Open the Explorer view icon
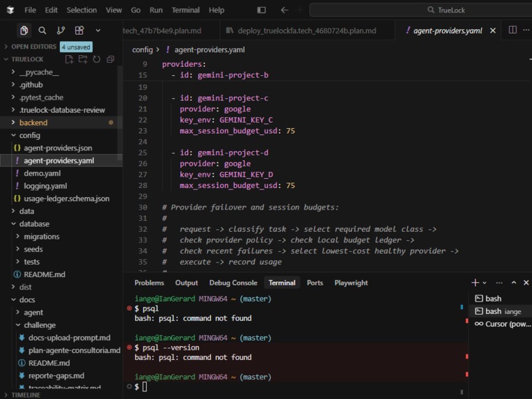 point(24,31)
